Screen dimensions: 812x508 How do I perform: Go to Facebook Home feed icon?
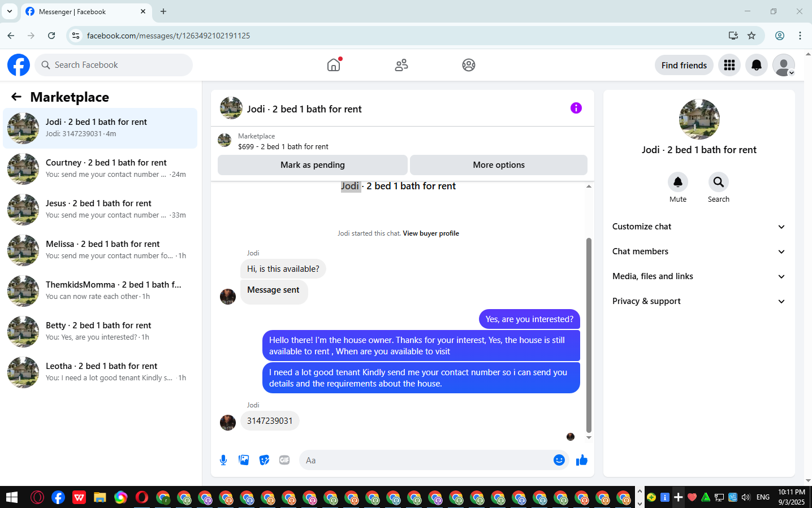pyautogui.click(x=334, y=65)
